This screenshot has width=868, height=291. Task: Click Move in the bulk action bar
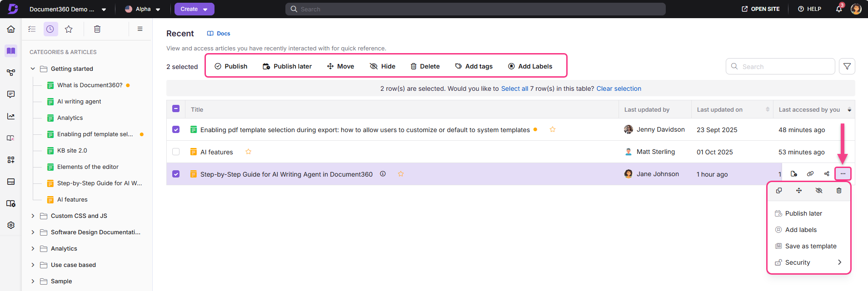340,66
